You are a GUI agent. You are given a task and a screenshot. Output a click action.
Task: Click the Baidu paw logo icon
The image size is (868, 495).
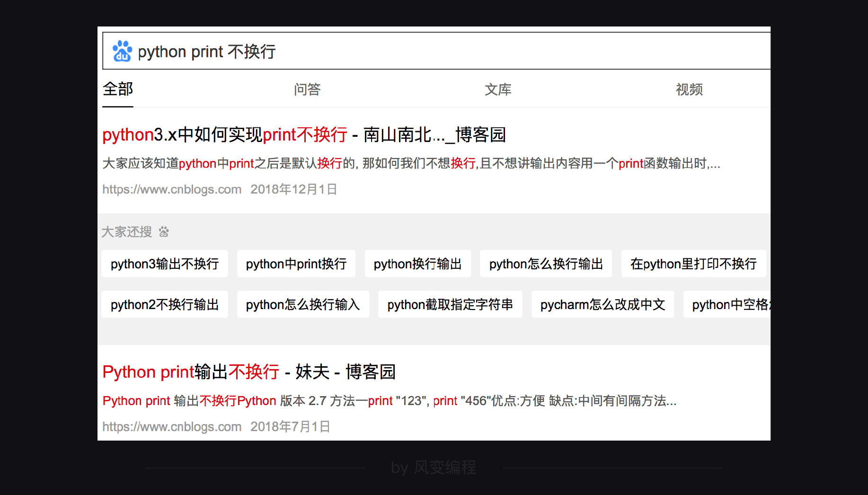pyautogui.click(x=122, y=51)
